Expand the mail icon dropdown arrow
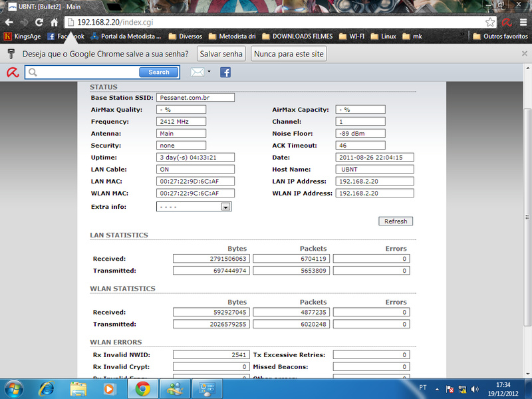Image resolution: width=532 pixels, height=399 pixels. [x=209, y=72]
